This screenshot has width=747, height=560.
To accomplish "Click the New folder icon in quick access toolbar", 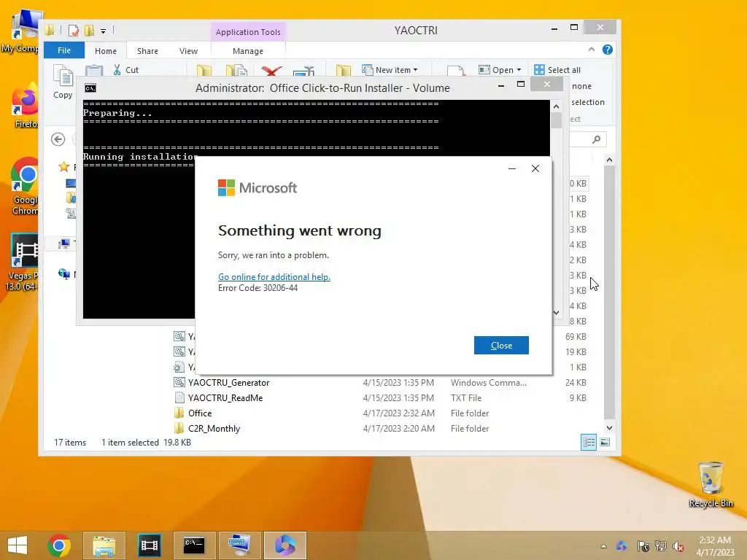I will (x=89, y=31).
